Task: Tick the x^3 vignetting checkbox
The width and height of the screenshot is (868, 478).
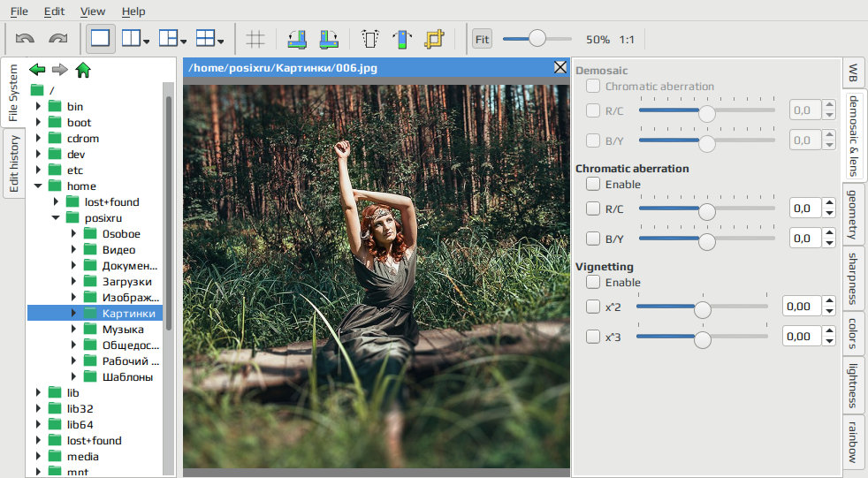Action: (593, 337)
